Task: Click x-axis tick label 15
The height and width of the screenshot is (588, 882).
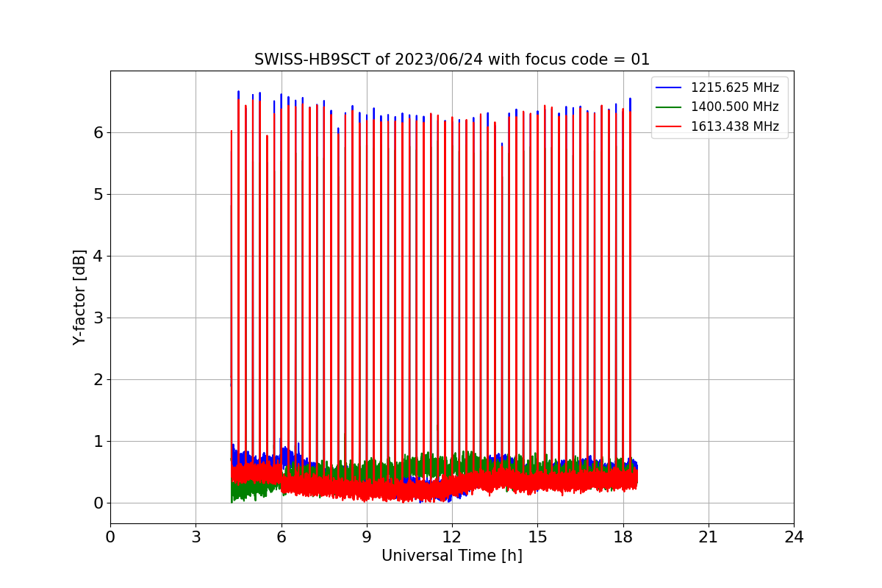Action: point(537,537)
